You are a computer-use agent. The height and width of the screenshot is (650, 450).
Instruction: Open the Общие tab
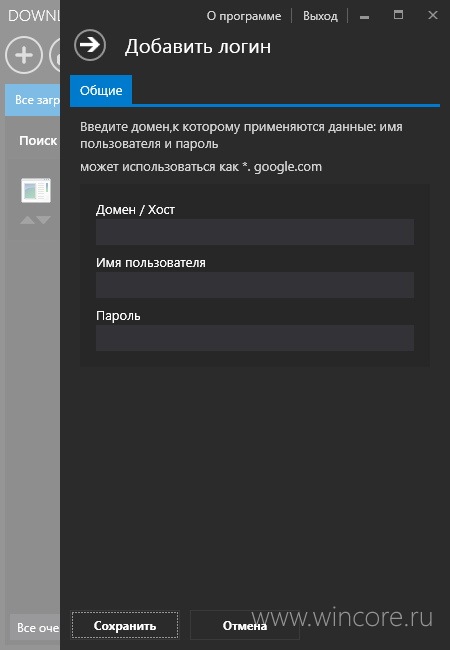[101, 90]
